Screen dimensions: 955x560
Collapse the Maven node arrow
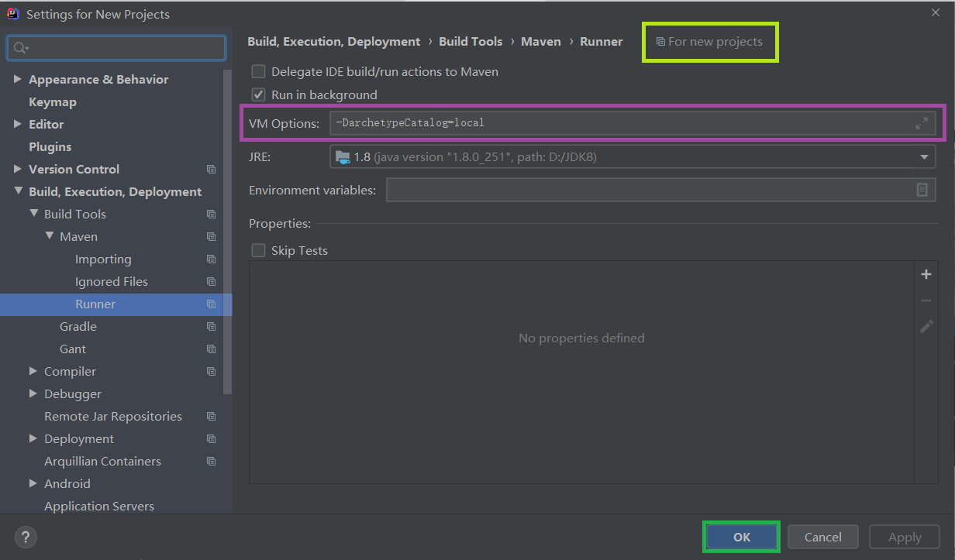pyautogui.click(x=49, y=236)
